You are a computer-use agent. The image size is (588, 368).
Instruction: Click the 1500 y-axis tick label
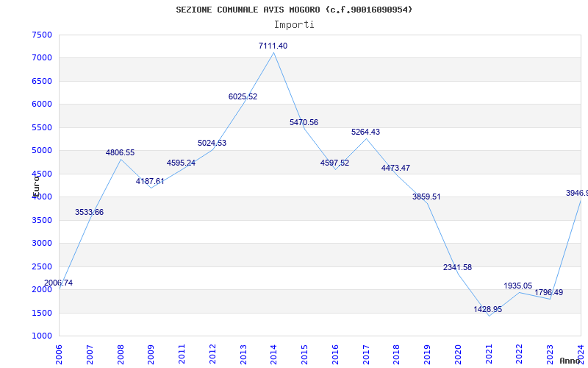tap(42, 313)
